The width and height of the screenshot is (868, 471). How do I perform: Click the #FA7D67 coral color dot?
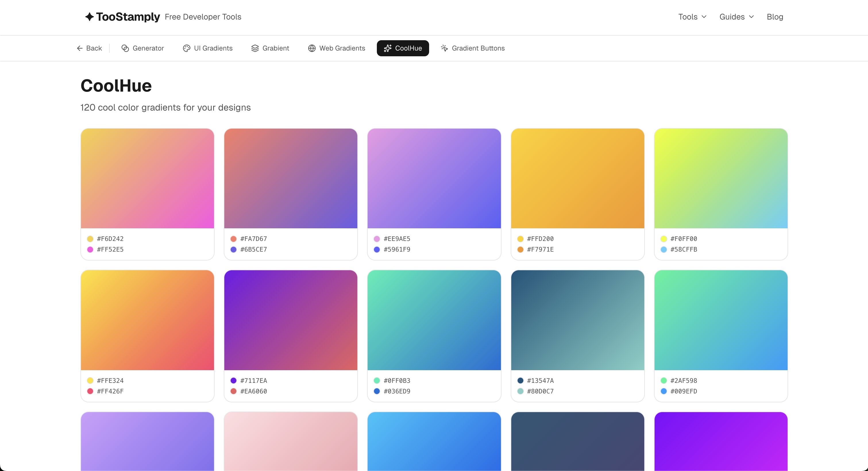tap(234, 239)
